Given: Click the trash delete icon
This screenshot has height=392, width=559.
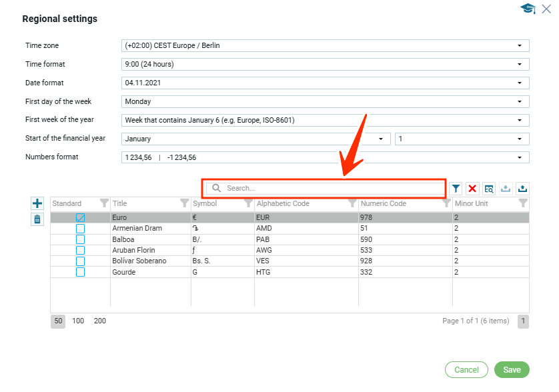Looking at the screenshot, I should (x=37, y=219).
